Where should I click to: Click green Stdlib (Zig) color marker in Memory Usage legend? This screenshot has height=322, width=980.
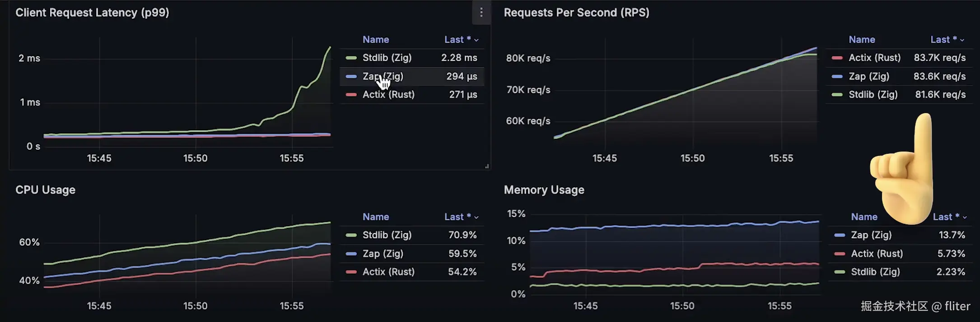pyautogui.click(x=840, y=272)
